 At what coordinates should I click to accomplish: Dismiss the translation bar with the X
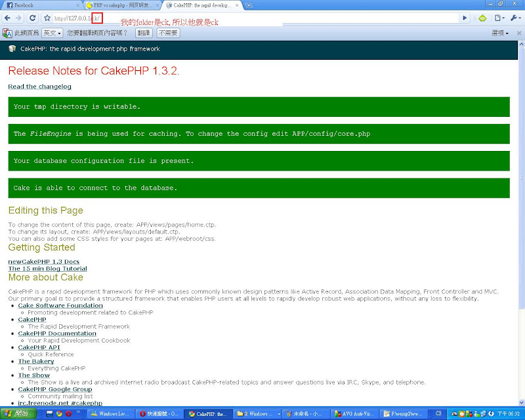(519, 33)
